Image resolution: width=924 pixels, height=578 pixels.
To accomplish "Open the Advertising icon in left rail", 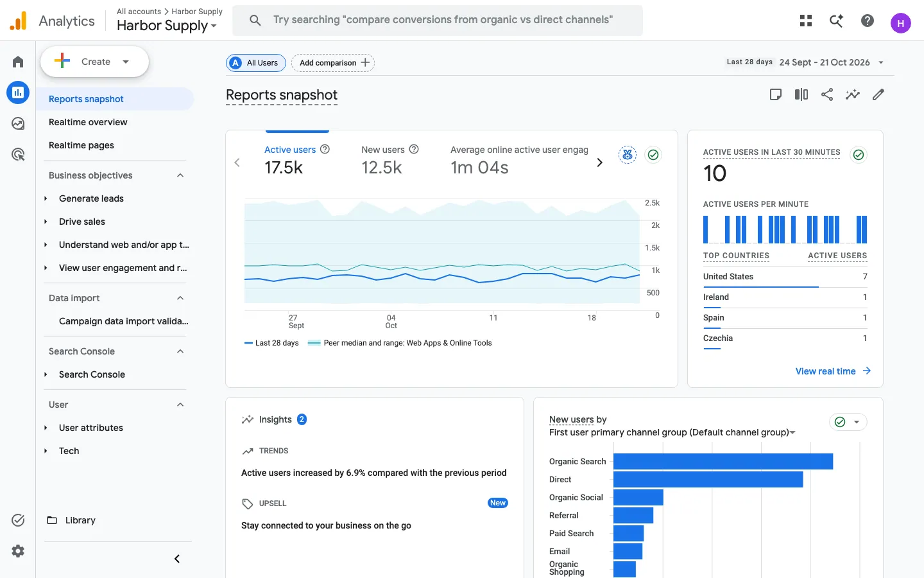I will [x=18, y=154].
